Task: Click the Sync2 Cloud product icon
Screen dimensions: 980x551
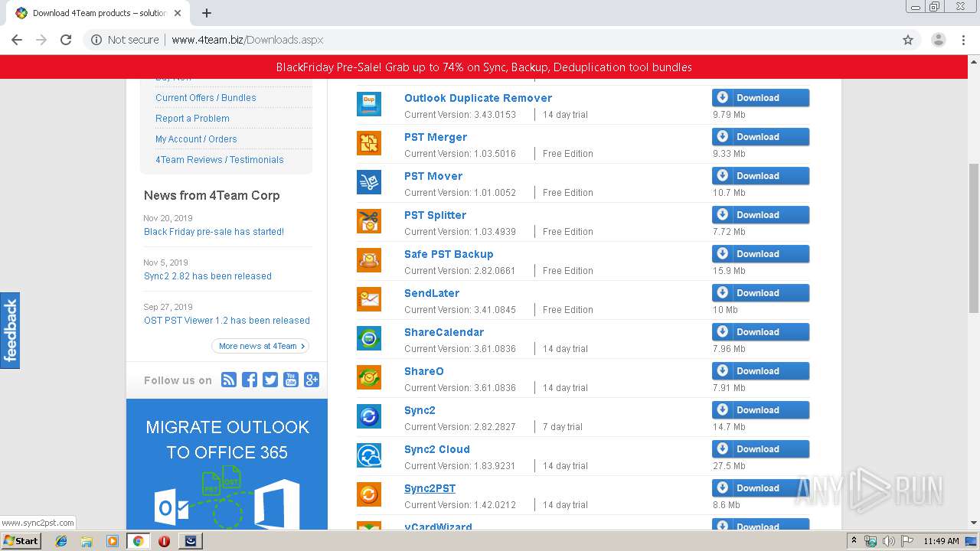Action: [x=369, y=455]
